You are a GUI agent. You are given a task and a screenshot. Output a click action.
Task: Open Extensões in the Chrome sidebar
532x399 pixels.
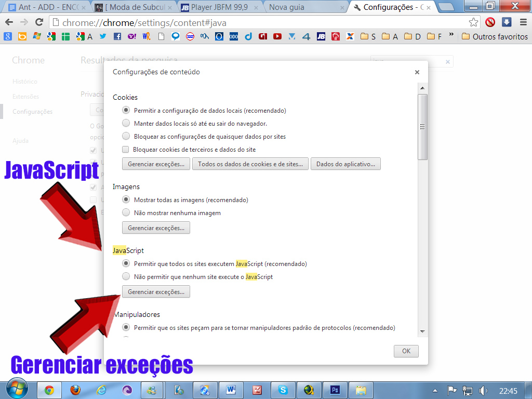click(26, 97)
